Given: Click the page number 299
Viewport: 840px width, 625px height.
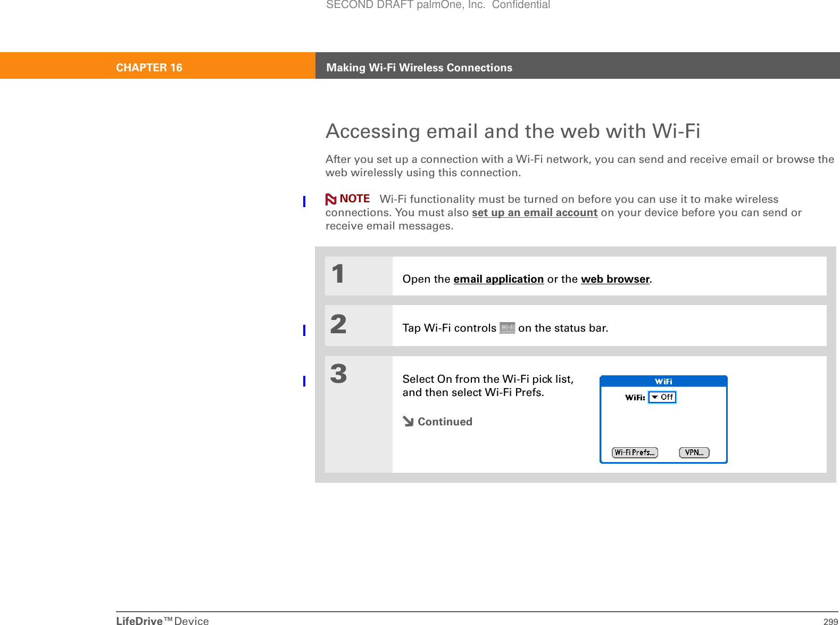Looking at the screenshot, I should [830, 621].
